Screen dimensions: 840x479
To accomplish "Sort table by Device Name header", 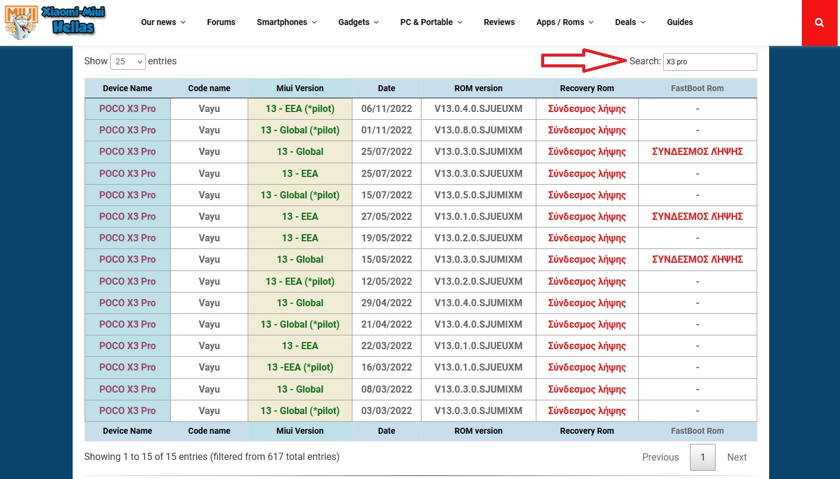I will pyautogui.click(x=128, y=88).
